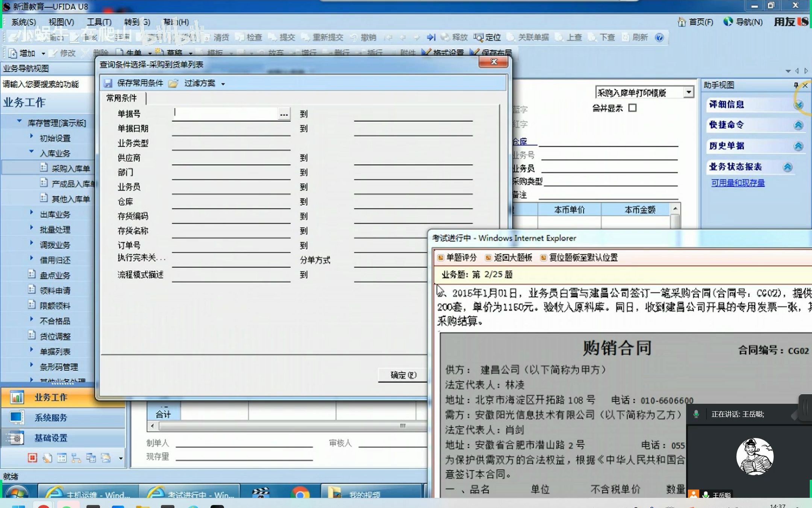The image size is (812, 508).
Task: Click the tree-structure shortcut icon in the bottom strip
Action: point(76,458)
